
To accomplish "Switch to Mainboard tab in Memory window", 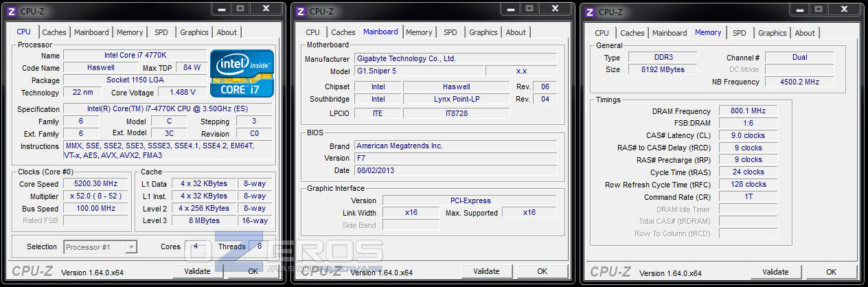I will coord(670,33).
